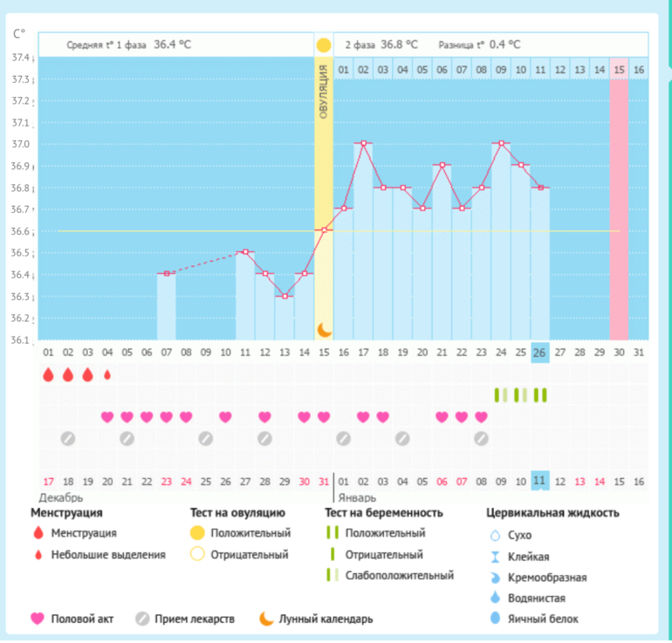Click the Половой акт heart in legend
This screenshot has width=672, height=643.
38,619
